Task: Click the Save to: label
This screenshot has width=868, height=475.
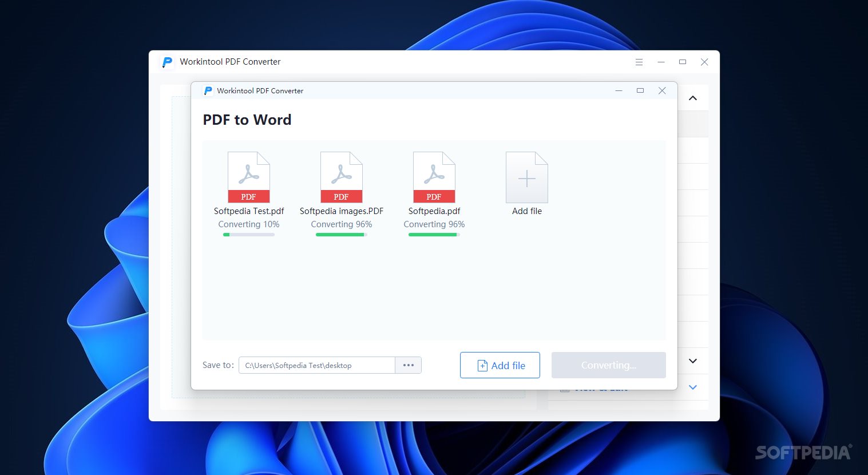Action: click(218, 365)
